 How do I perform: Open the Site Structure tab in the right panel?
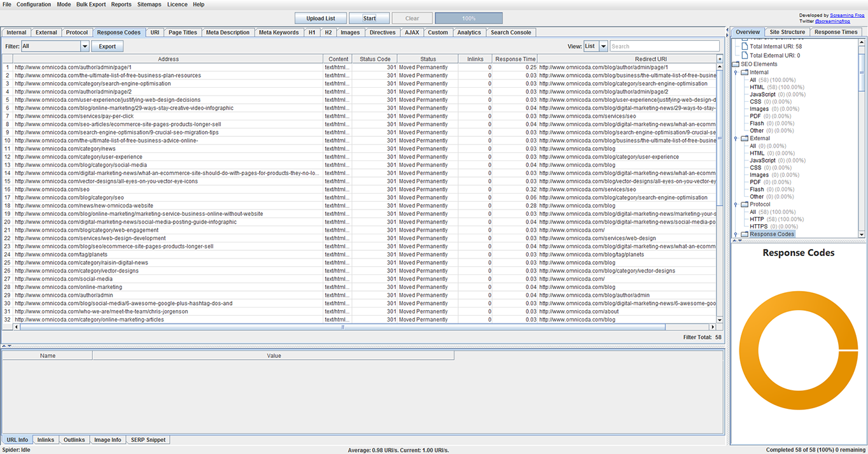click(x=787, y=32)
